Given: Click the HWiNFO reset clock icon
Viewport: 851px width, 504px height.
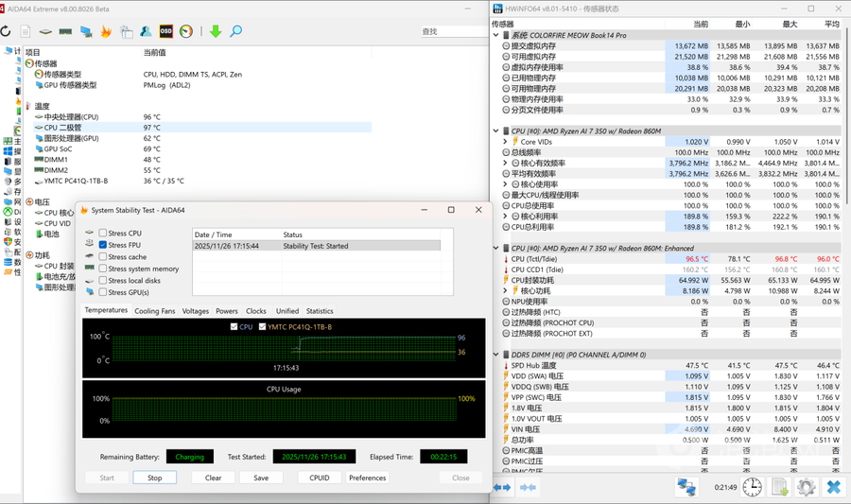Looking at the screenshot, I should (x=752, y=487).
